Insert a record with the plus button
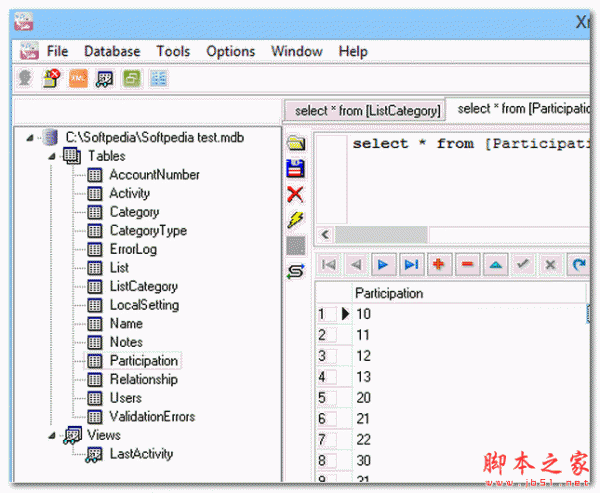The height and width of the screenshot is (493, 600). (x=438, y=265)
